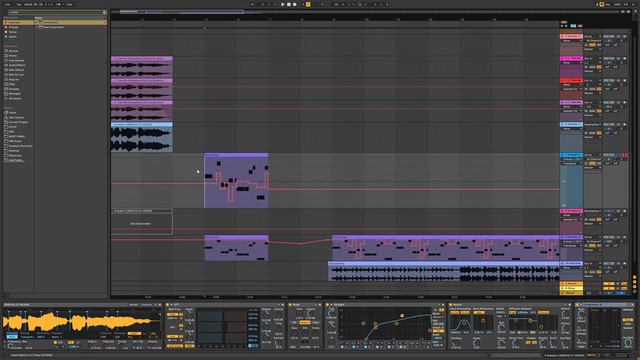Enable Draw Mode with the pencil icon
640x360 pixels.
[x=596, y=4]
